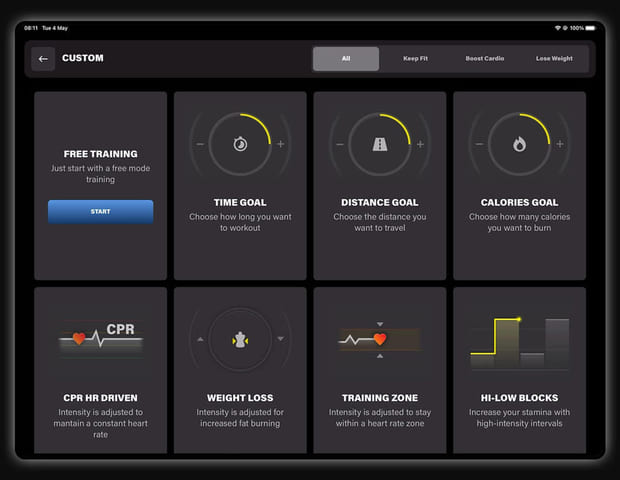Click the CPR heart-rate graphic
The image size is (620, 480).
click(x=100, y=339)
